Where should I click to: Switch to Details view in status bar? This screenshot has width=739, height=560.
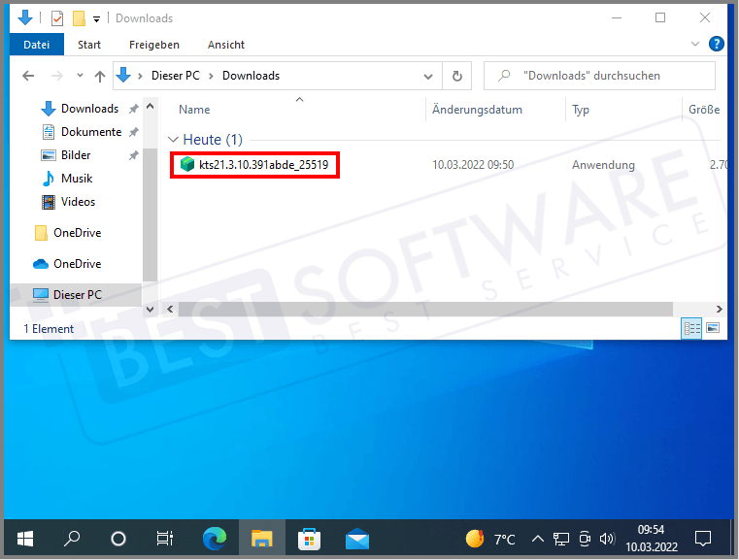pos(691,328)
